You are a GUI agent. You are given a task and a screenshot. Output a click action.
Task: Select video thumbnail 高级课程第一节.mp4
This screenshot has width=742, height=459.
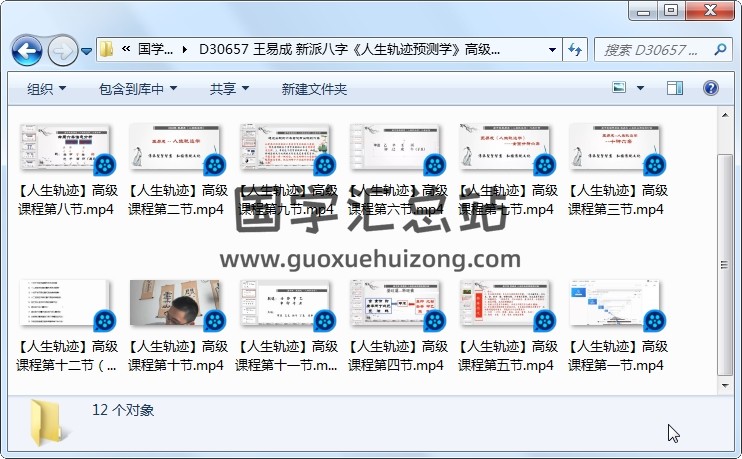[616, 303]
